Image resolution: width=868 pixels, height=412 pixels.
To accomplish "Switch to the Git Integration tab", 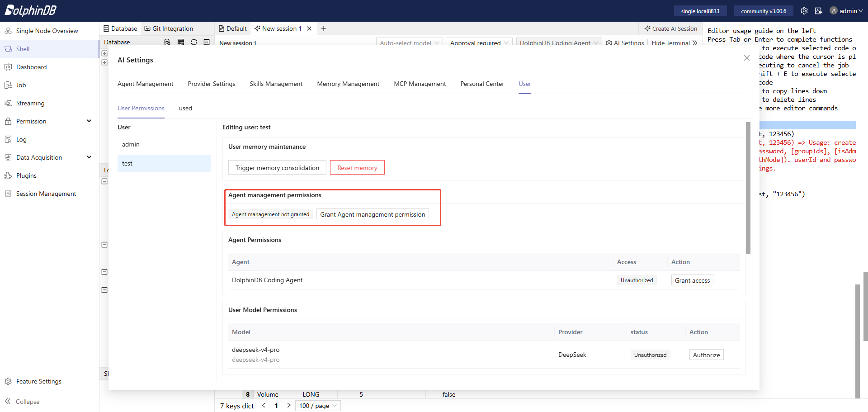I will 169,28.
